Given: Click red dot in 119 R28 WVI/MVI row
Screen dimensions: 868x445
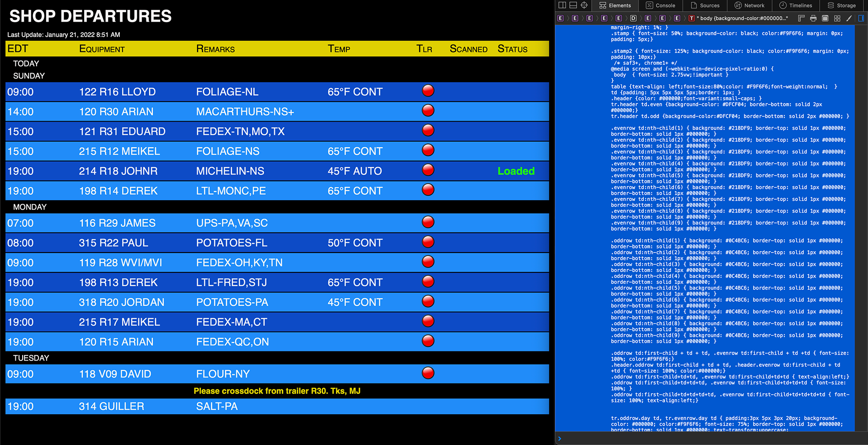Looking at the screenshot, I should tap(428, 262).
